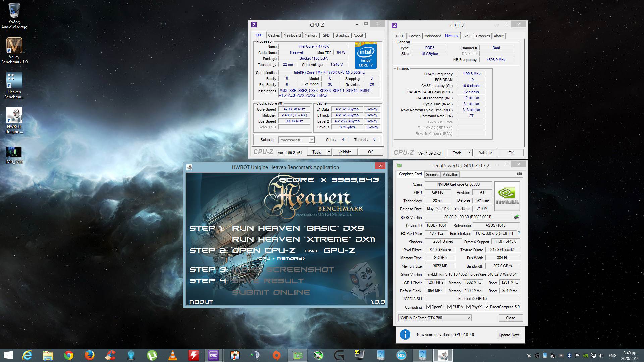This screenshot has width=644, height=362.
Task: Open CCleaner from taskbar
Action: (x=110, y=355)
